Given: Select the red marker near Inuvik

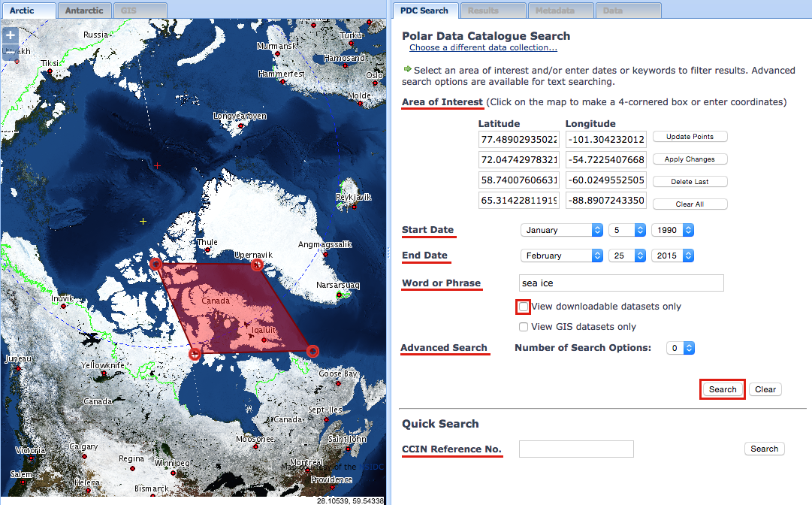Looking at the screenshot, I should (63, 306).
